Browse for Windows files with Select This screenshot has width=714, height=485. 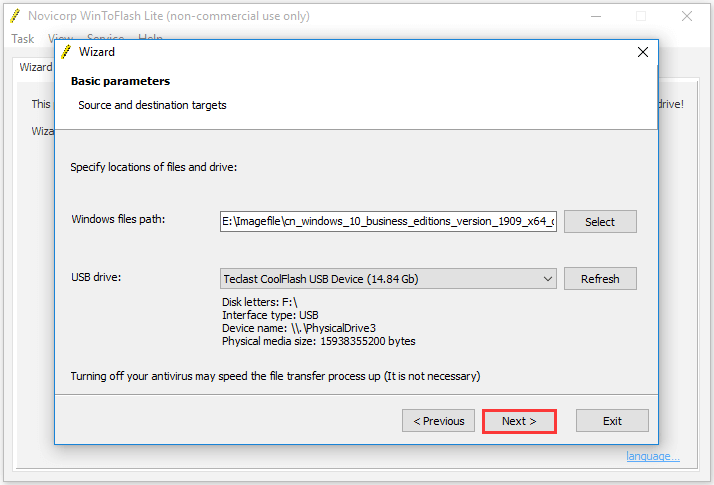[600, 222]
